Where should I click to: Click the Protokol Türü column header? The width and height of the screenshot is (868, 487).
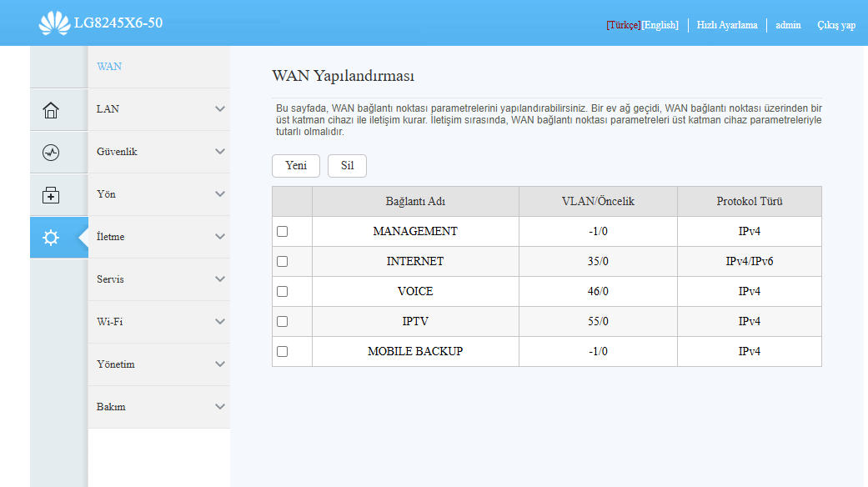750,202
